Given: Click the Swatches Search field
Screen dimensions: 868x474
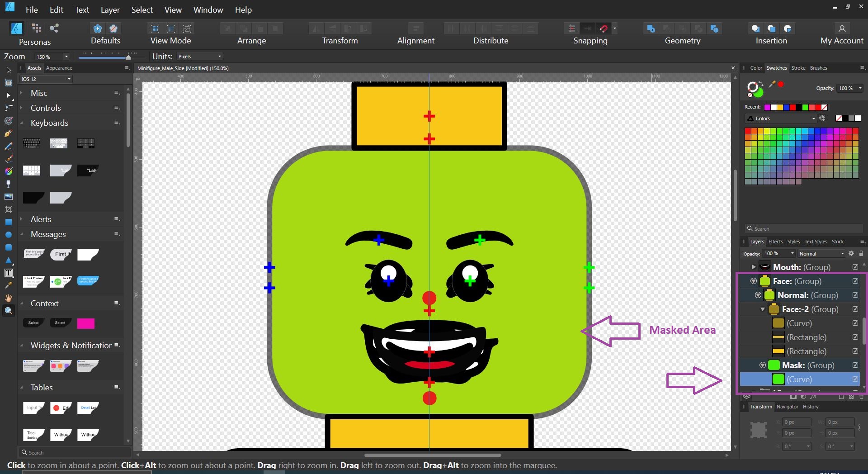Looking at the screenshot, I should tap(804, 229).
